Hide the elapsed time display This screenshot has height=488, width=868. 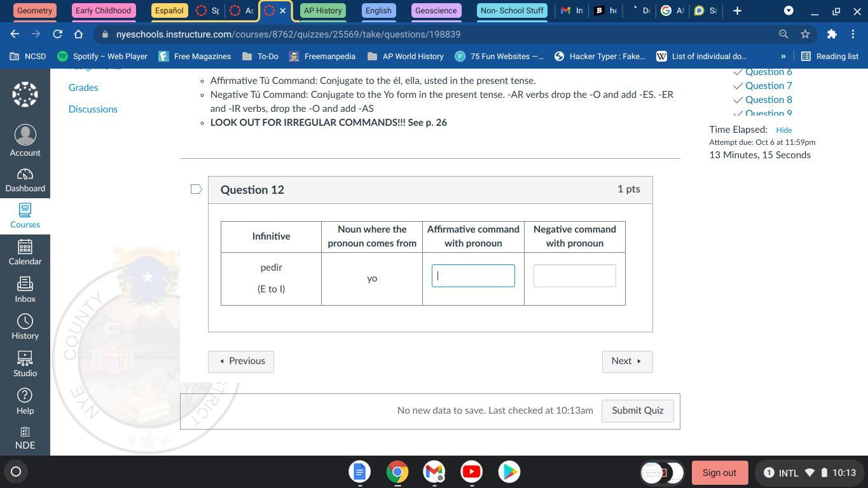783,130
